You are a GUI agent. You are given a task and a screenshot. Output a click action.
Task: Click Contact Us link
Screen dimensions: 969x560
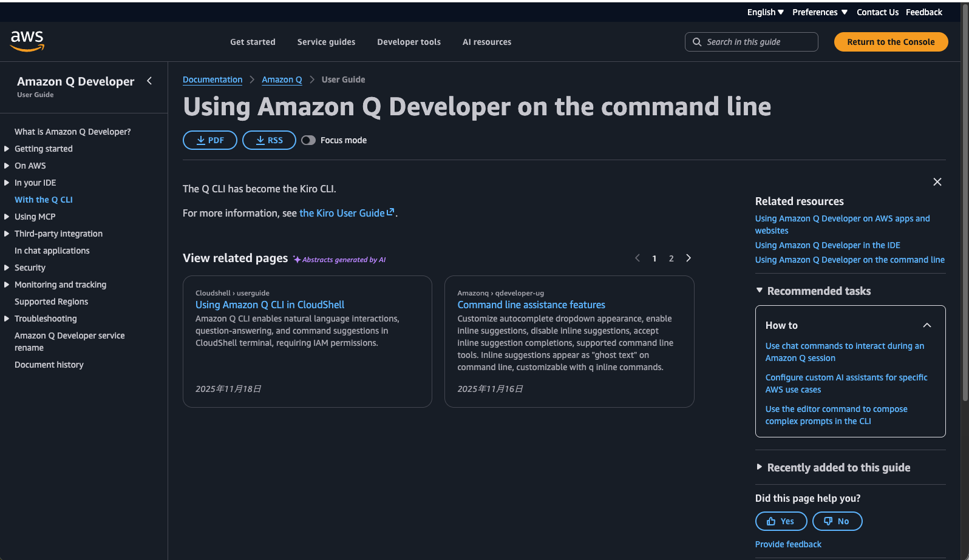pos(877,12)
